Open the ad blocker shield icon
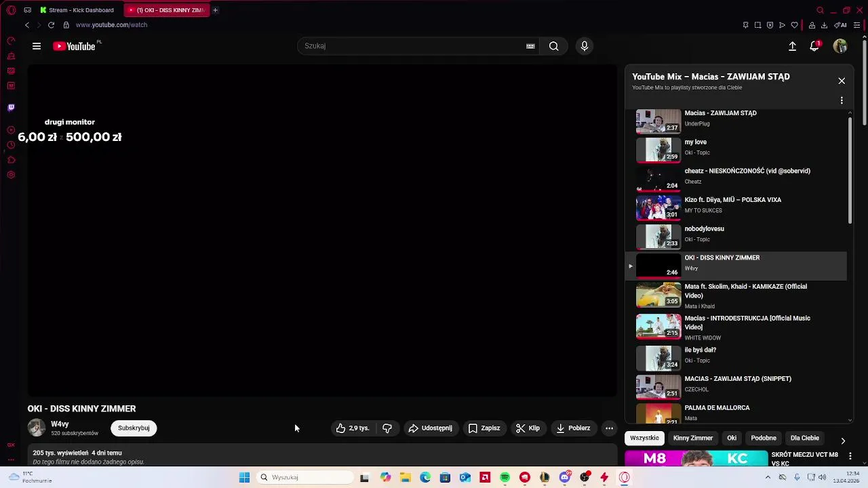The height and width of the screenshot is (488, 868). [770, 25]
